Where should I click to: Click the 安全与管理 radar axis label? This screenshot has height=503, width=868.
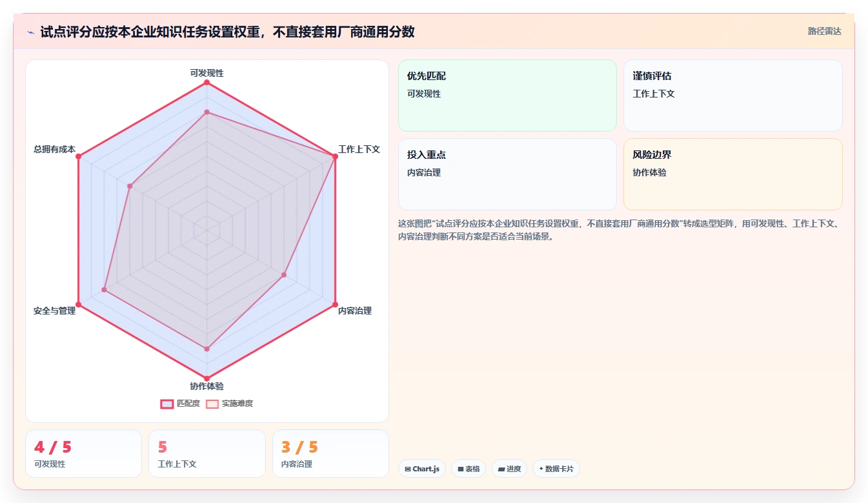coord(54,311)
